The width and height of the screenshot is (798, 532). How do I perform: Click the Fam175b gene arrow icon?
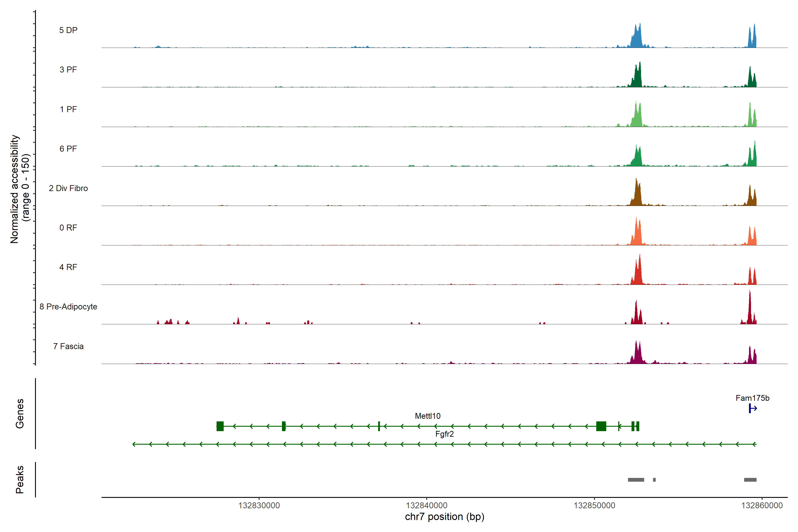pyautogui.click(x=753, y=409)
